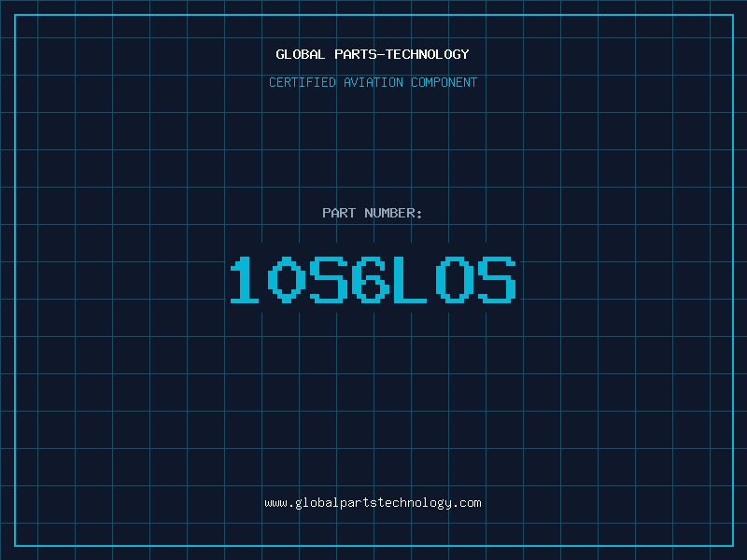Click the final S of the part number
747x560 pixels.
[x=498, y=279]
